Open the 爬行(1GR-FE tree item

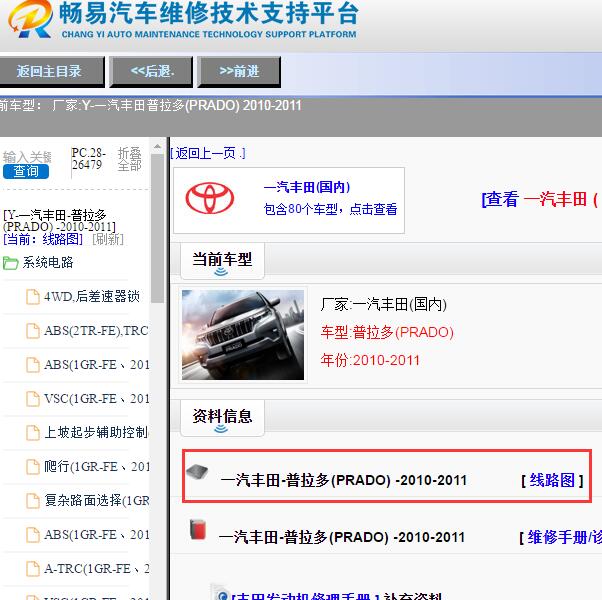tap(96, 467)
